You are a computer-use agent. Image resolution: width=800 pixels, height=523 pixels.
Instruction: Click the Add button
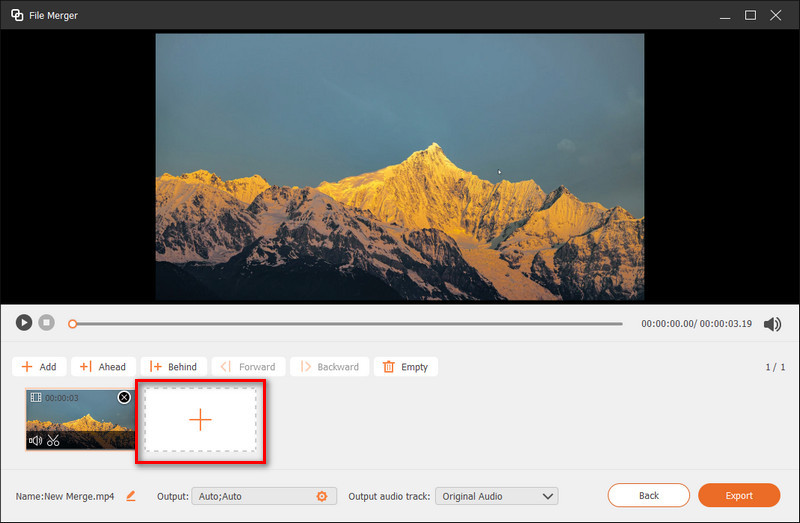click(x=39, y=366)
